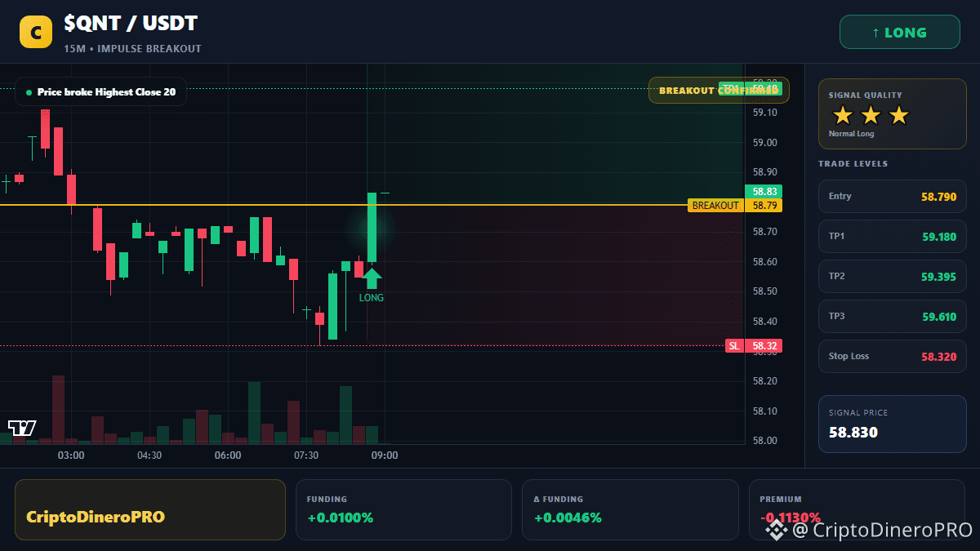The width and height of the screenshot is (980, 551).
Task: Click the second signal quality star
Action: [x=871, y=115]
